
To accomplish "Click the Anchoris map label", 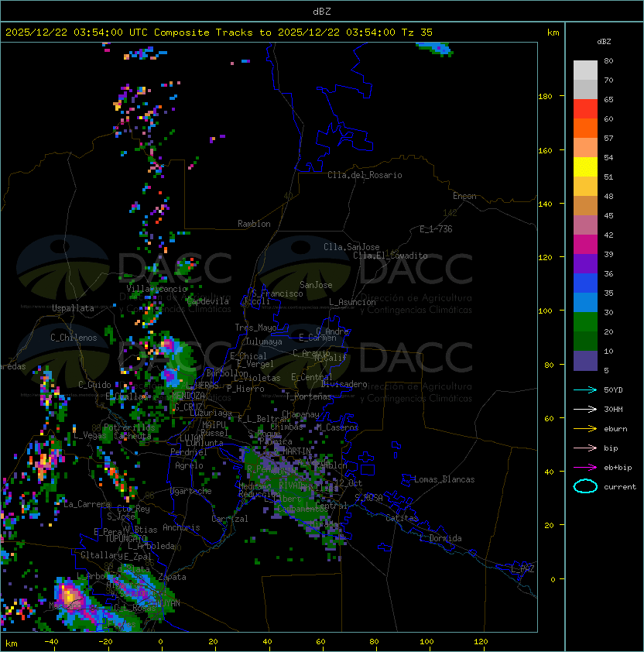I will tap(181, 527).
